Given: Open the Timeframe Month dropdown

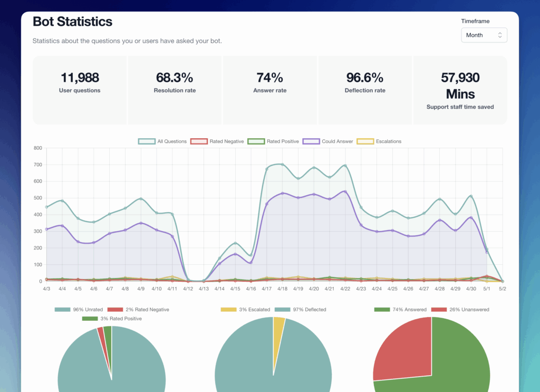Looking at the screenshot, I should click(483, 35).
